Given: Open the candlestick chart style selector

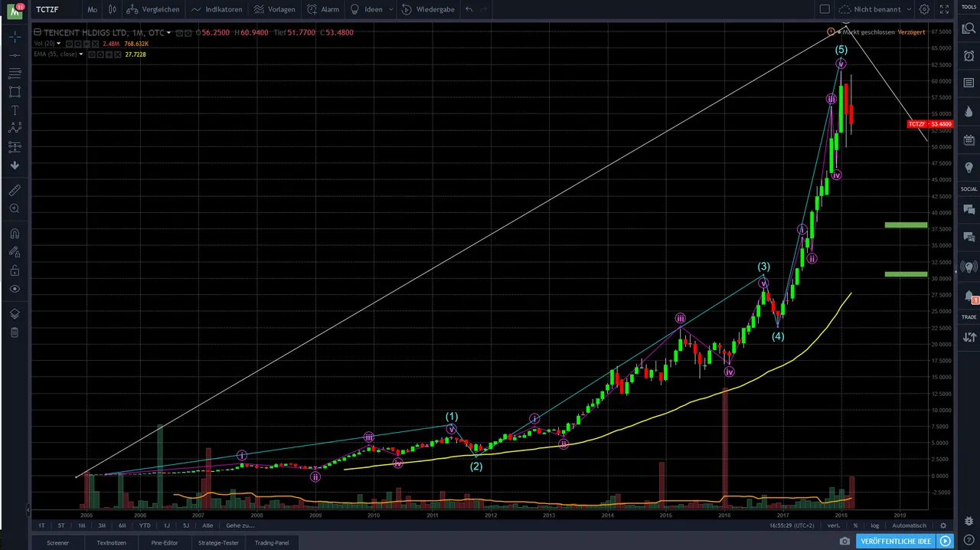Looking at the screenshot, I should [x=113, y=9].
